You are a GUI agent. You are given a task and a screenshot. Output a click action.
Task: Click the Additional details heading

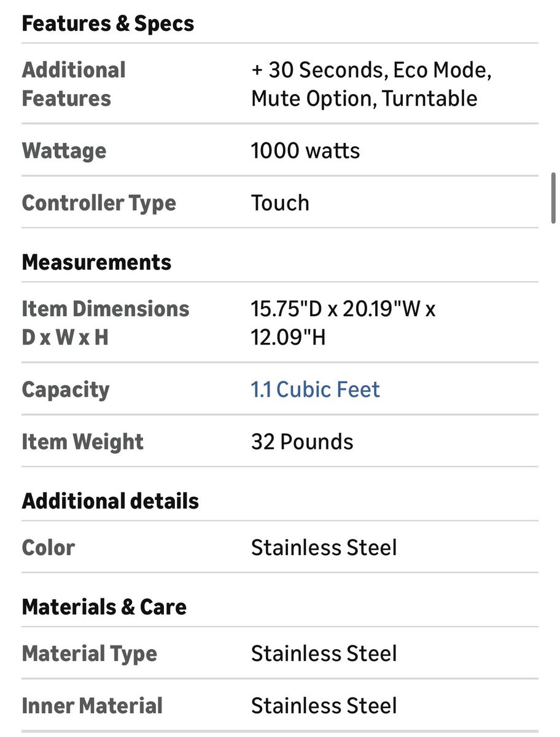(111, 501)
